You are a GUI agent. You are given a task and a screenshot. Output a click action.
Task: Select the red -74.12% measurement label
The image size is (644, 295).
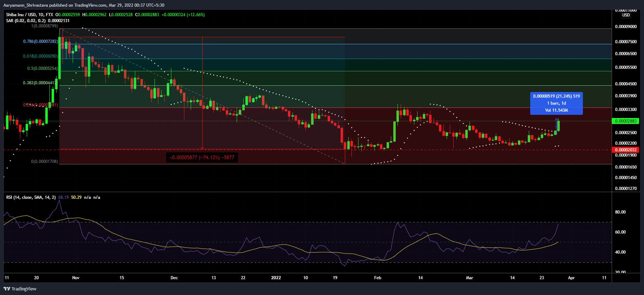click(x=202, y=158)
